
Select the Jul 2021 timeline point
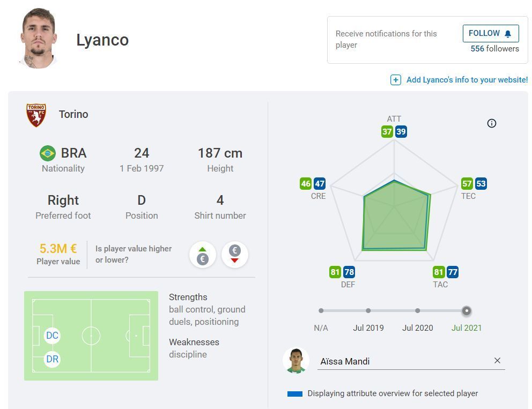[467, 310]
